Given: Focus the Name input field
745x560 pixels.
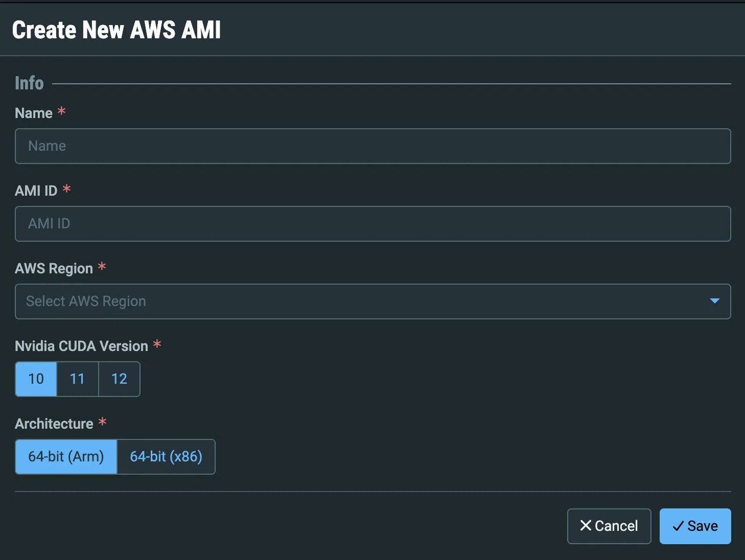Looking at the screenshot, I should click(x=373, y=146).
